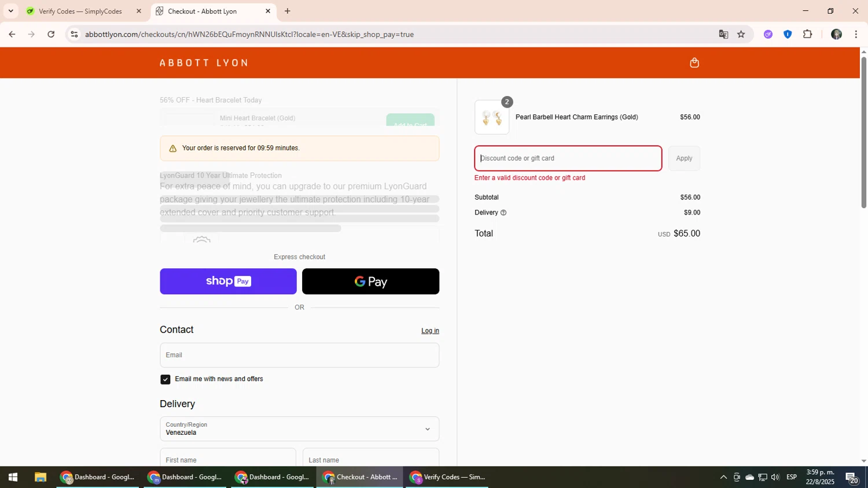868x488 pixels.
Task: Click the OneDrive cloud tray icon
Action: [x=749, y=478]
